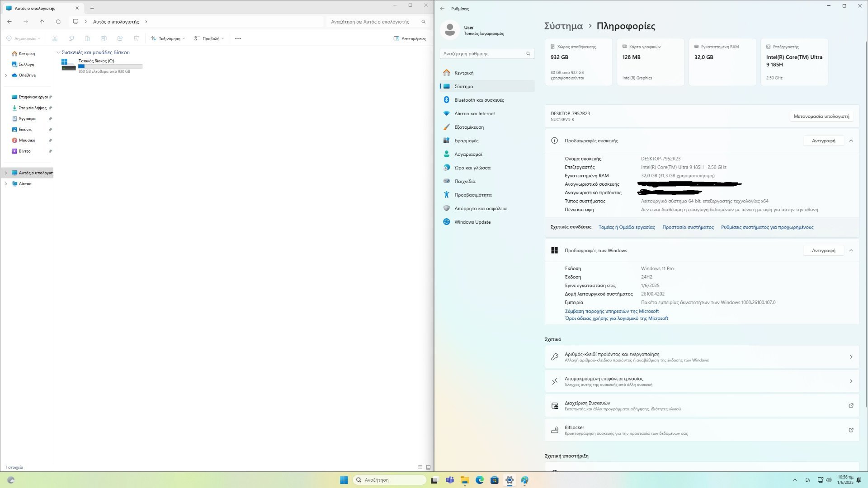
Task: Toggle the Λεπτομέρειες details pane
Action: pos(410,38)
